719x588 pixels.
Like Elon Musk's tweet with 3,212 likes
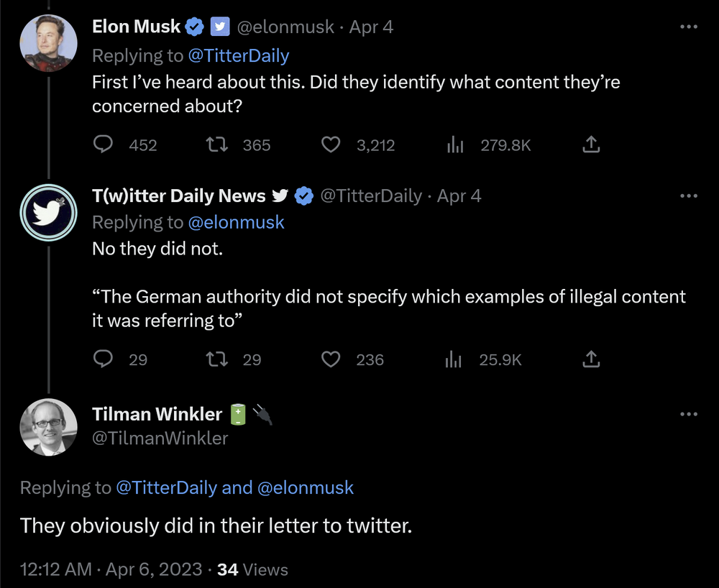331,145
